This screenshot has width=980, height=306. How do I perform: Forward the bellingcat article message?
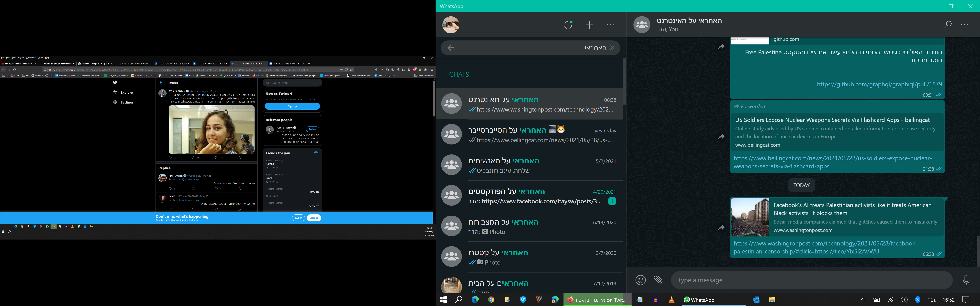(x=721, y=137)
